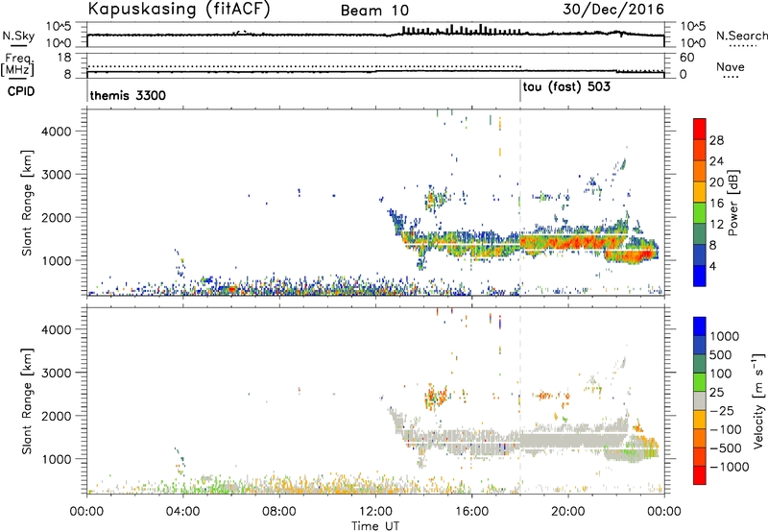Click the grey −25 to 25 Velocity colorbar segment
This screenshot has width=768, height=532.
(700, 400)
